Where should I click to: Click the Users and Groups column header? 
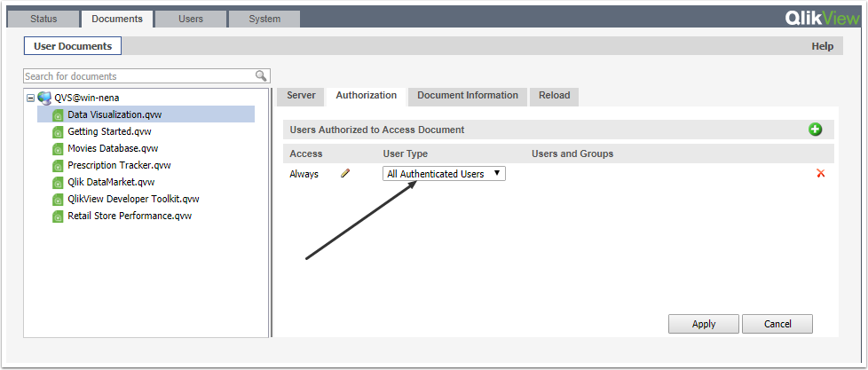coord(572,154)
